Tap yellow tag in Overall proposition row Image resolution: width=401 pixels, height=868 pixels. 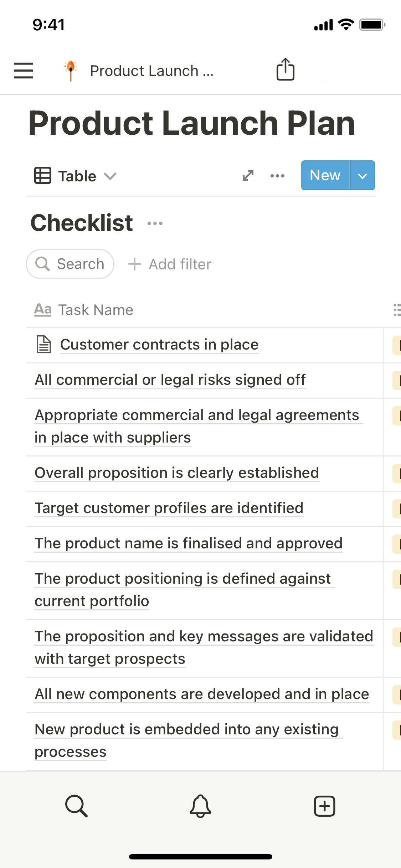[397, 473]
